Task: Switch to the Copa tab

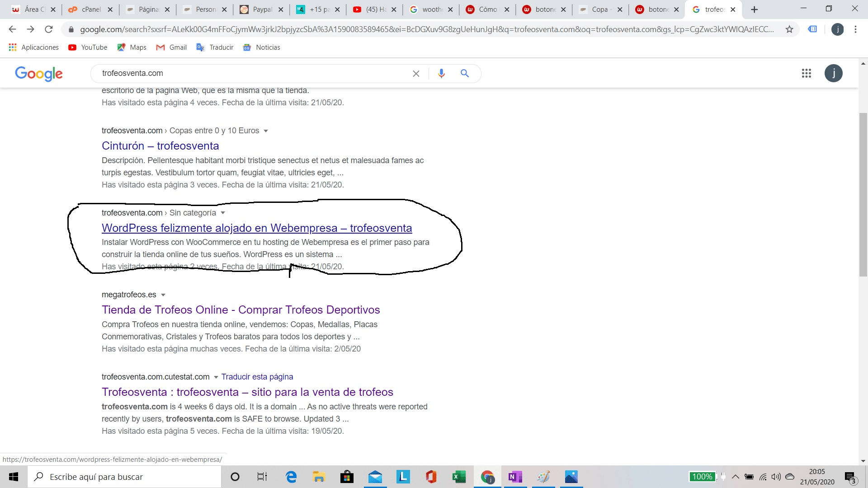Action: tap(599, 9)
